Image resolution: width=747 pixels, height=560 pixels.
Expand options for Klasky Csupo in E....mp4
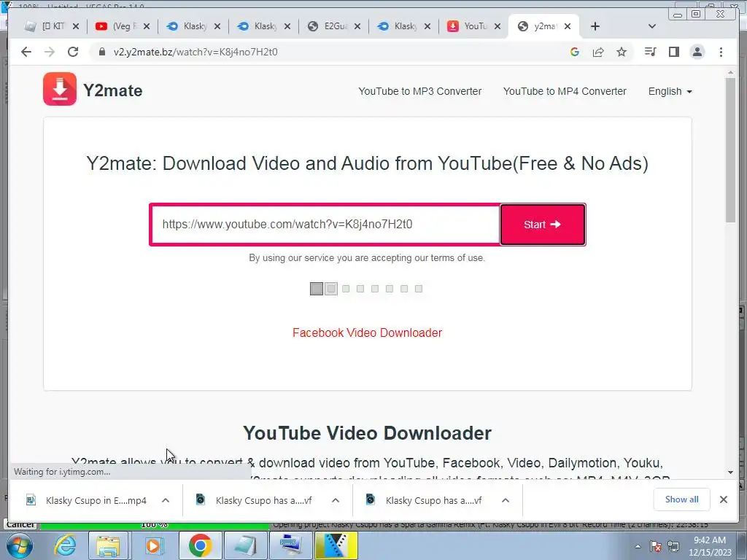166,500
